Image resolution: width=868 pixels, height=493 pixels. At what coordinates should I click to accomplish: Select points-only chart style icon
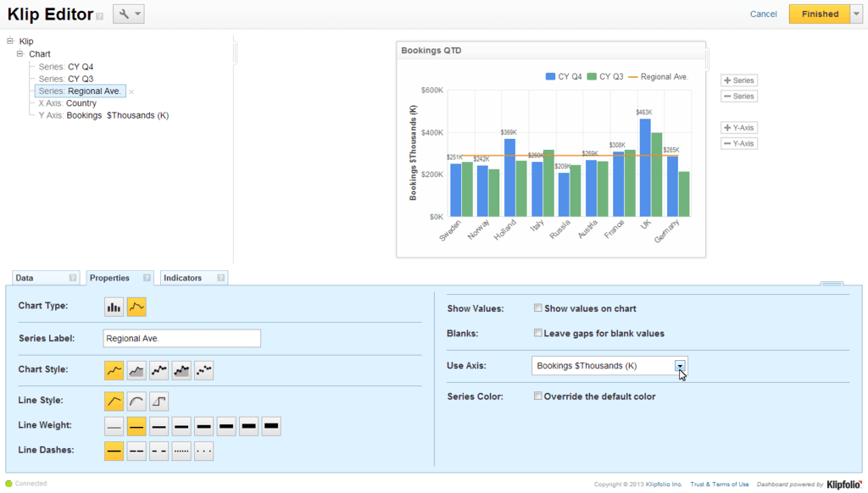[x=203, y=371]
